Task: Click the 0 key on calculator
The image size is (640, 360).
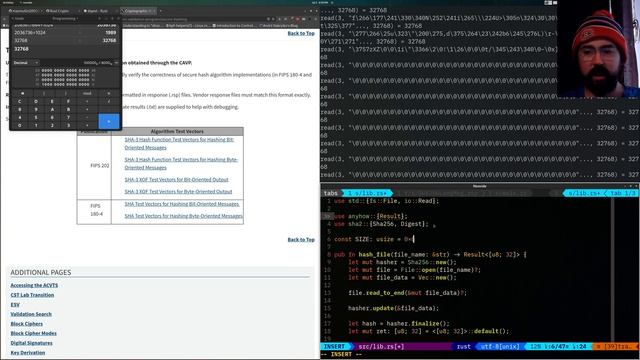Action: coord(20,126)
